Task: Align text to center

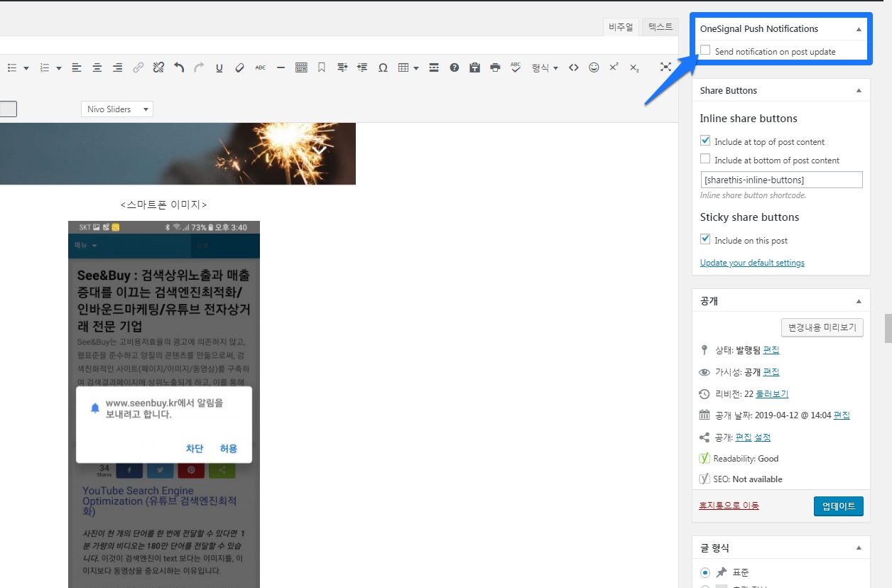Action: (x=97, y=67)
